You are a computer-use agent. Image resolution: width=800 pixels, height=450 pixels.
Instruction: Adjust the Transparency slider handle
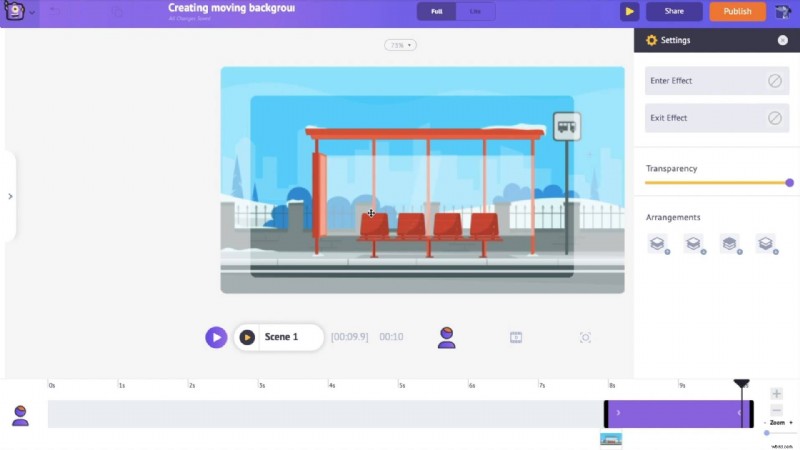789,183
